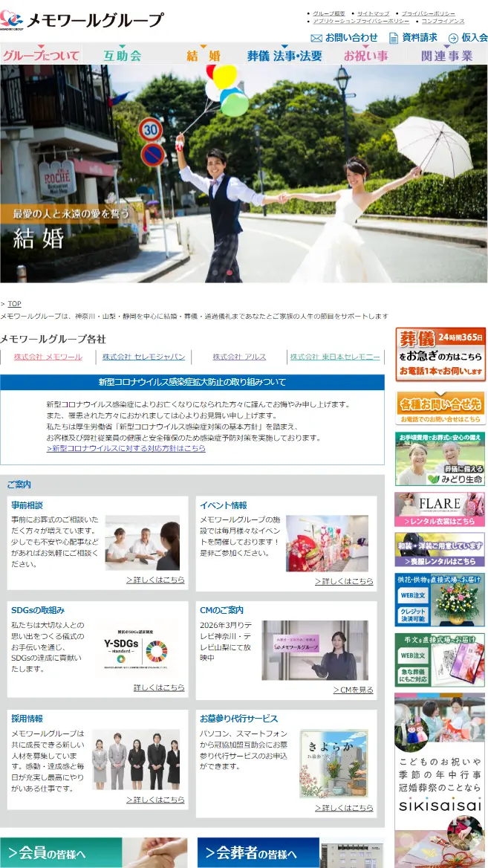Click 詳しくはこちら under 採用情報
Image resolution: width=488 pixels, height=868 pixels.
[155, 800]
